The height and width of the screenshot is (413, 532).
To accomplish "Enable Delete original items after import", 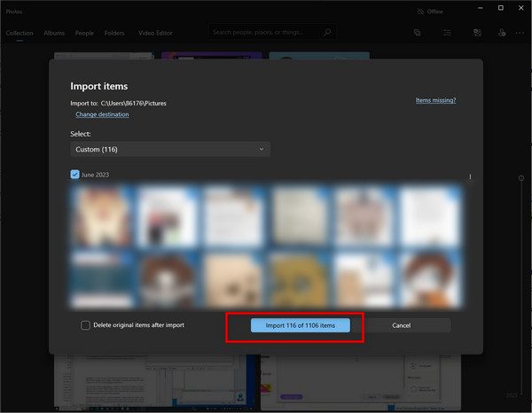I will [85, 325].
